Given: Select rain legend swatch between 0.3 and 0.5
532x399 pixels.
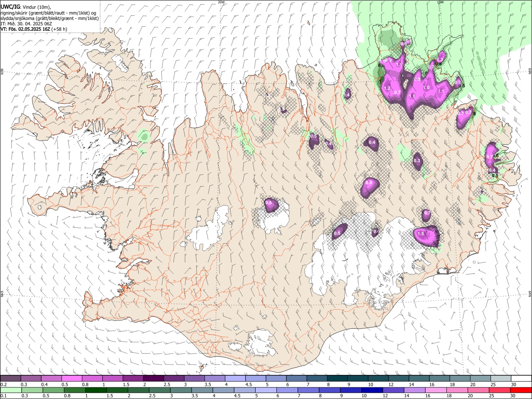Looking at the screenshot, I should coord(33,390).
